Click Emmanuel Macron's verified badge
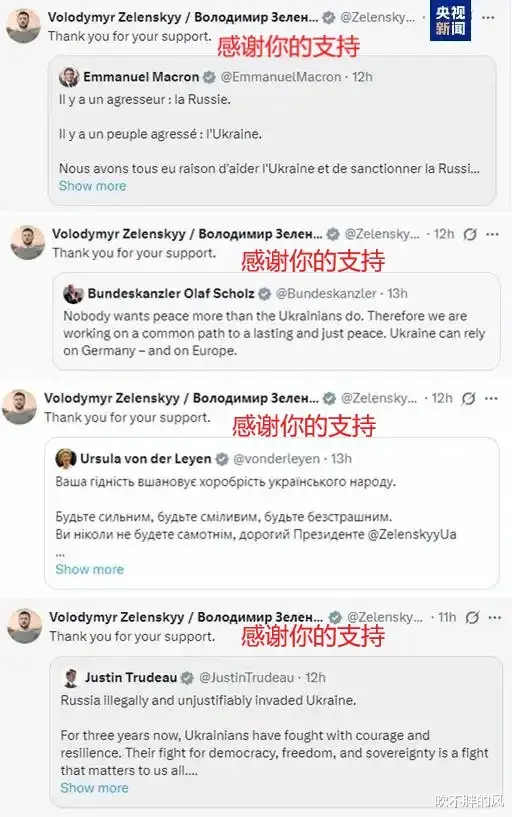 tap(209, 77)
